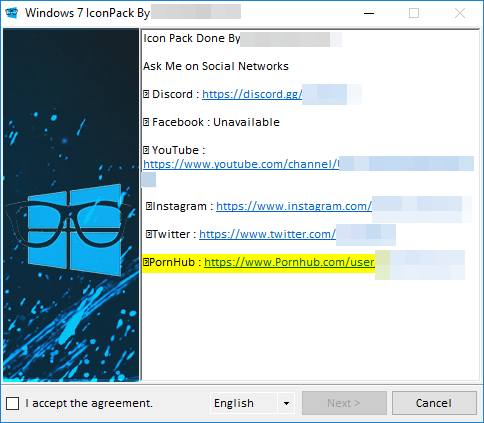Click the 'Facebook : Unavailable' line
This screenshot has width=484, height=423.
[x=211, y=122]
